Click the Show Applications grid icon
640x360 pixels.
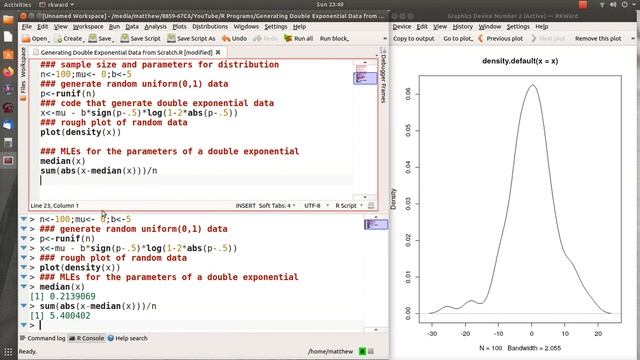8,351
